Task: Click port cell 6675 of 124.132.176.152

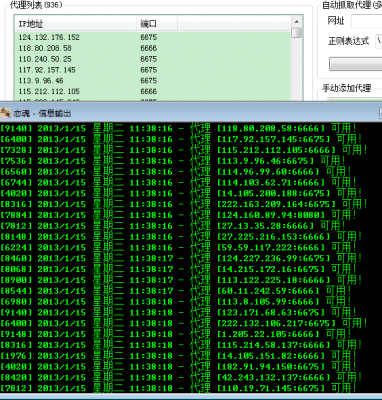Action: 149,37
